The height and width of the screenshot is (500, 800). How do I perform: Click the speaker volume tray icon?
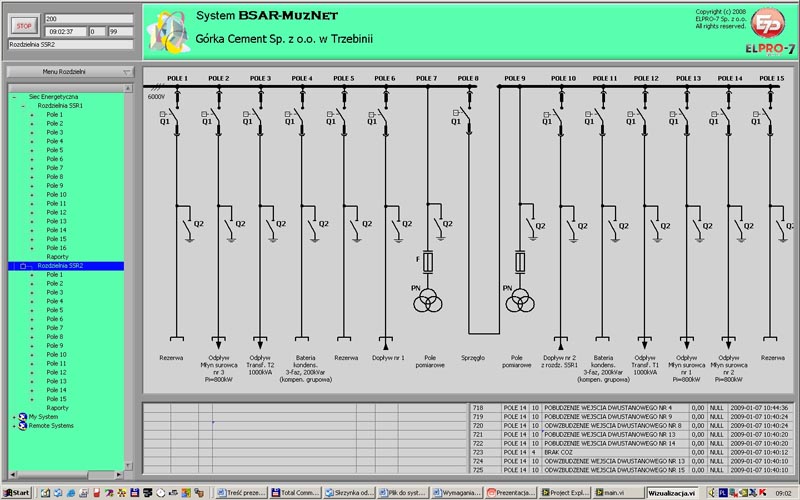pyautogui.click(x=712, y=492)
